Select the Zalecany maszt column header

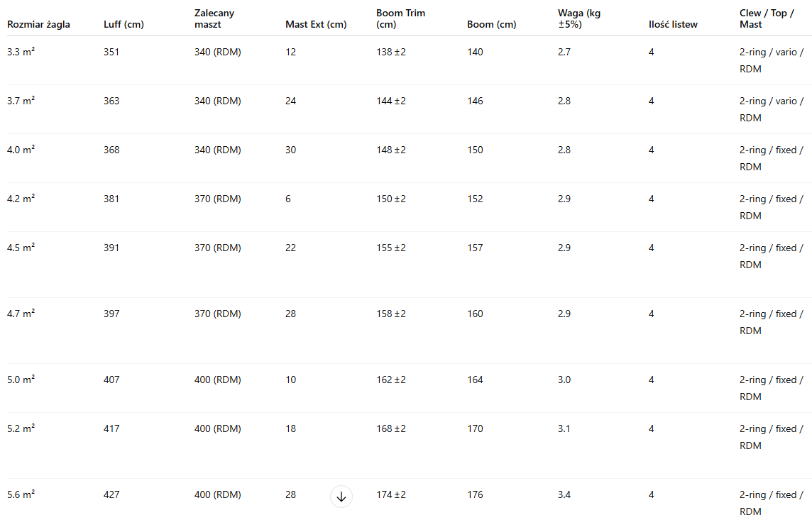tap(214, 19)
